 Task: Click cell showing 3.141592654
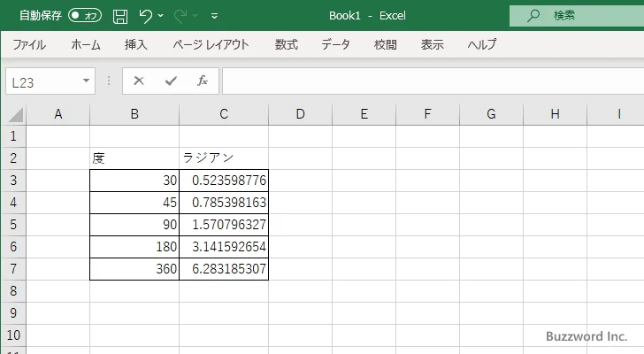tap(224, 247)
